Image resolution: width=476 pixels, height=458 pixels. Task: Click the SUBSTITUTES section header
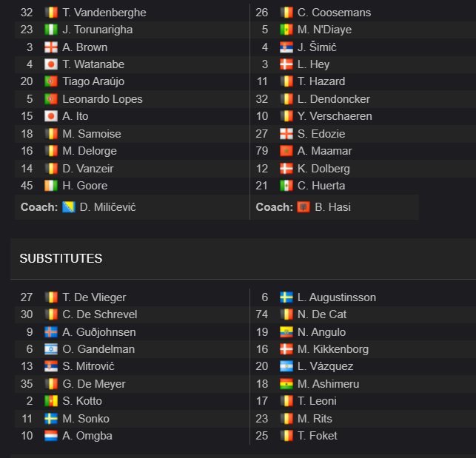tap(61, 258)
